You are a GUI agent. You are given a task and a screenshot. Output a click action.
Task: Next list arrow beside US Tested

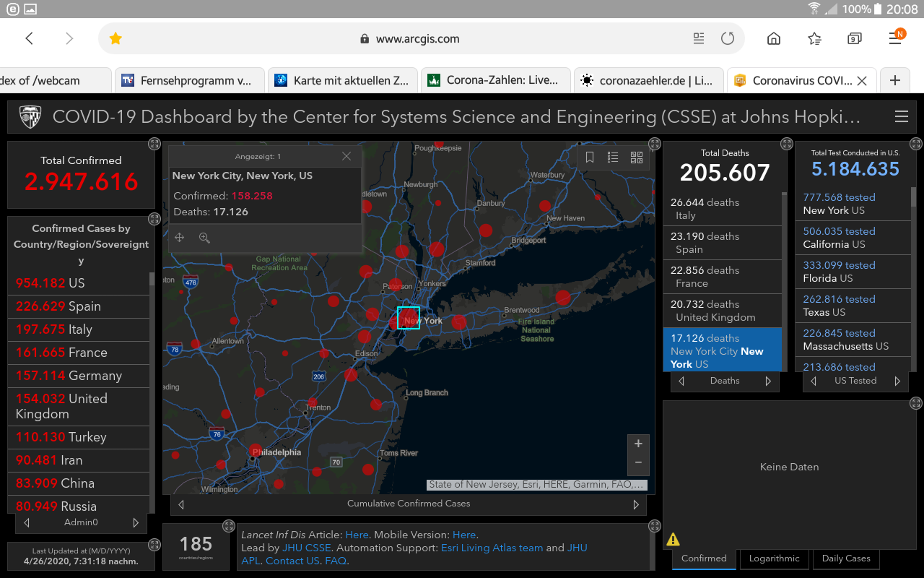[897, 381]
